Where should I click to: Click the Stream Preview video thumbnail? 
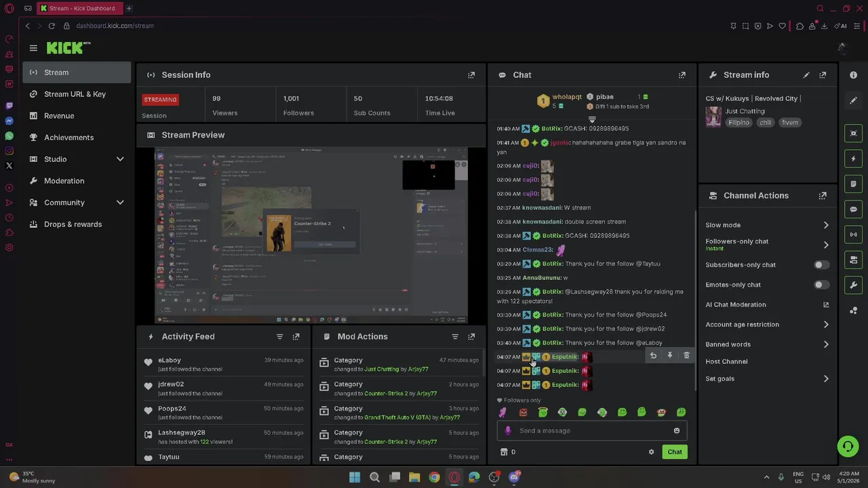point(311,235)
